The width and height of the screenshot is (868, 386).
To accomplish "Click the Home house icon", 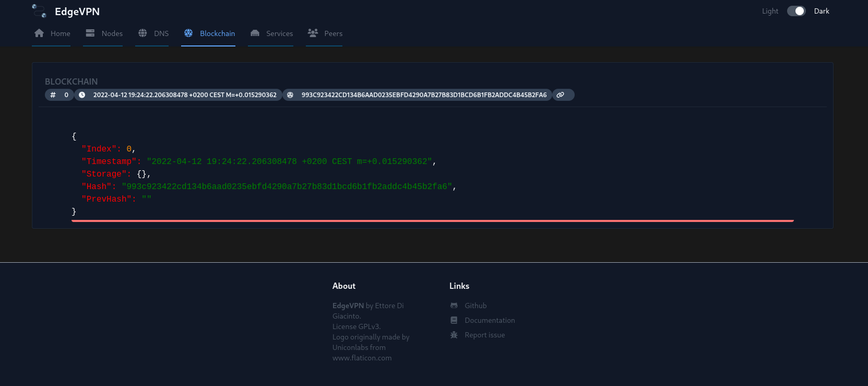I will click(x=39, y=33).
